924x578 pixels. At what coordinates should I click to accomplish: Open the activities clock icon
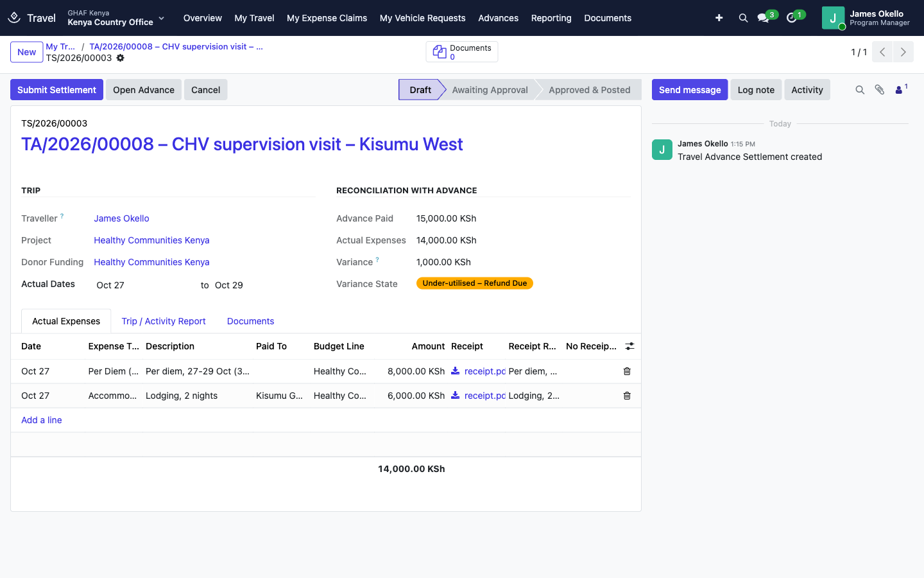pos(792,18)
